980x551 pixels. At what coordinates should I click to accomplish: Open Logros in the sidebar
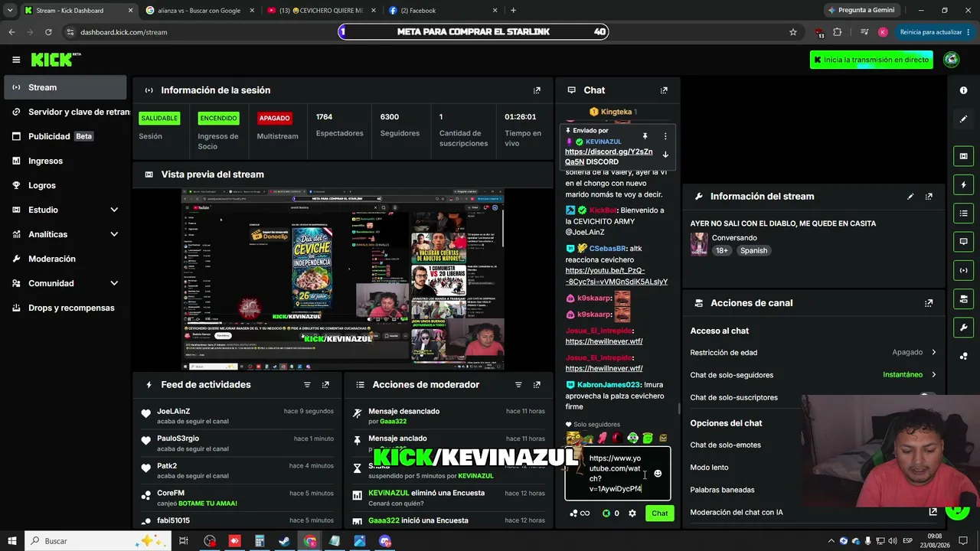coord(65,185)
